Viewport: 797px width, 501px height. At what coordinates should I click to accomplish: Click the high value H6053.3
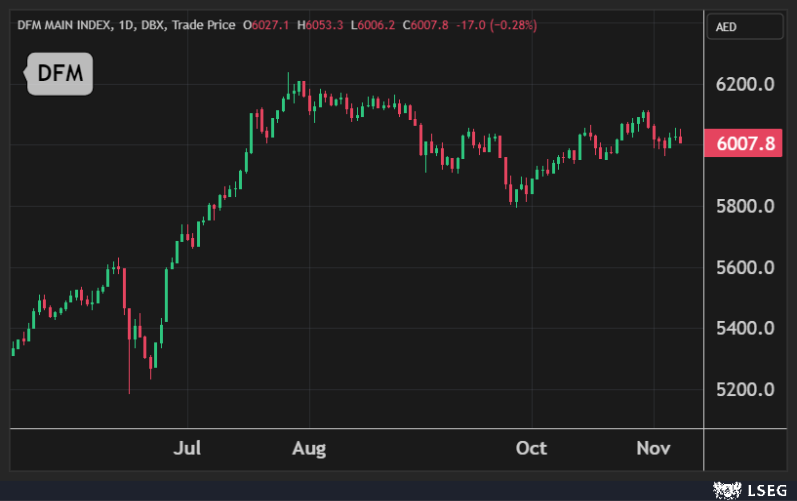[x=321, y=25]
